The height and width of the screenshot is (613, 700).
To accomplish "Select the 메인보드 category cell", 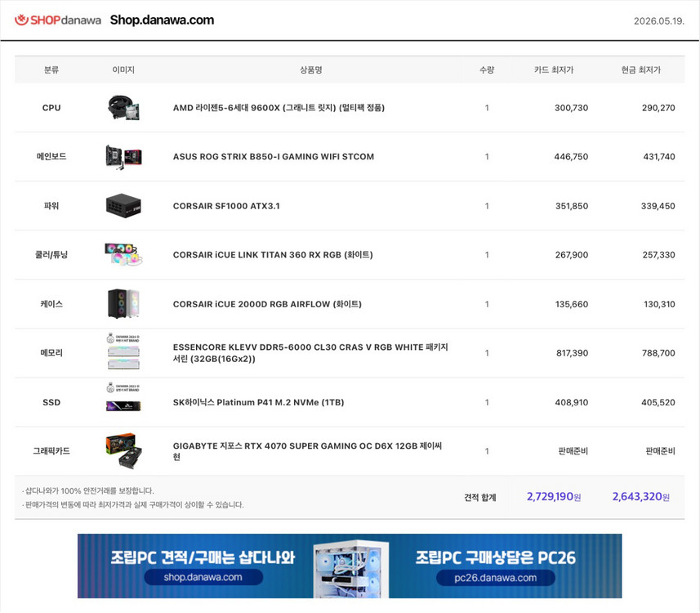I will point(51,156).
